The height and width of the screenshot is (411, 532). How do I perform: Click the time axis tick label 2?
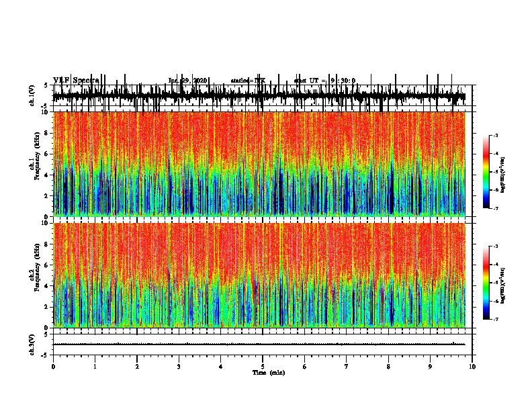pos(137,367)
